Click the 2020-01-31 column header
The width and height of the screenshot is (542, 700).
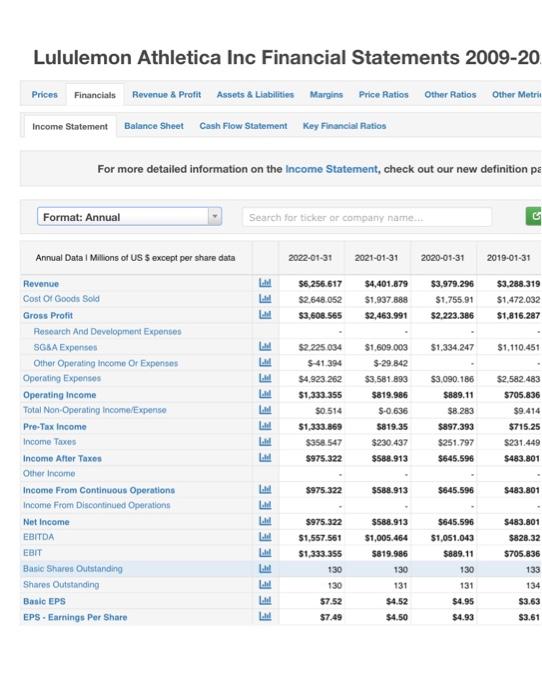(x=442, y=258)
